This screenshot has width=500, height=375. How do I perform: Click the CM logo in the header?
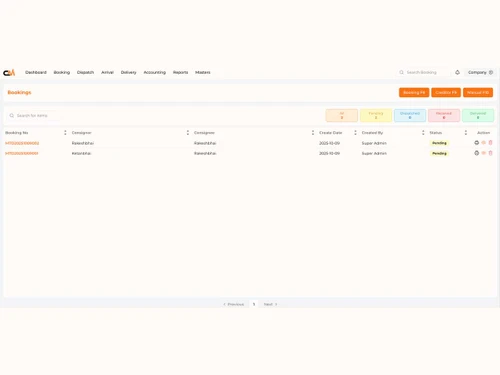9,72
